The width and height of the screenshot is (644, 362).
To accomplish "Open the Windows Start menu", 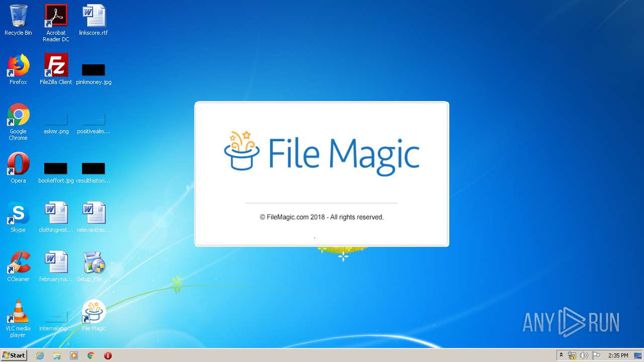I will coord(14,355).
